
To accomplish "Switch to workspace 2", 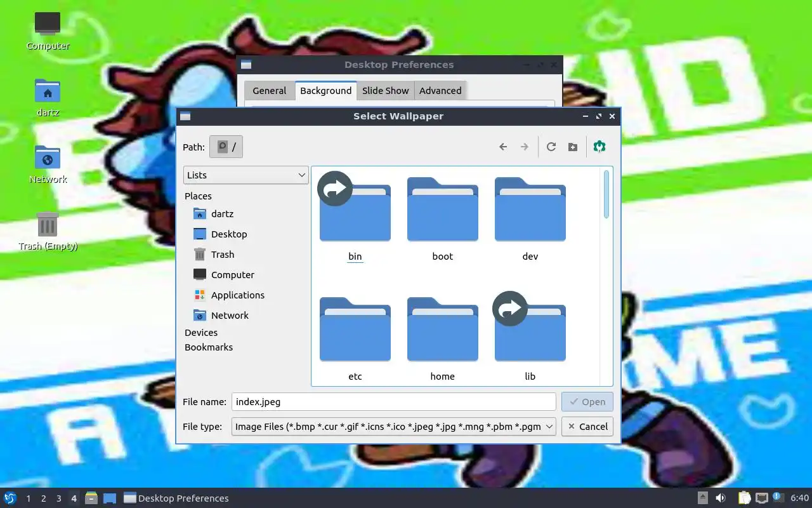I will coord(44,498).
